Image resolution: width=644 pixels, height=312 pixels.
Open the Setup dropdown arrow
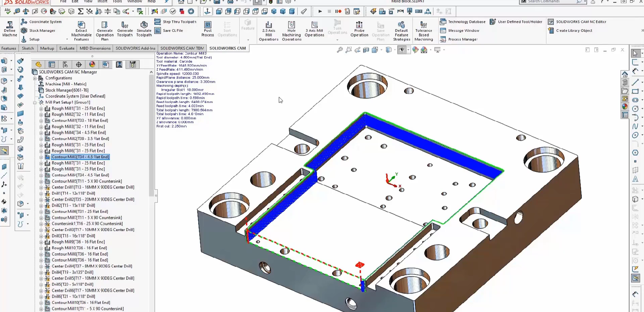click(67, 40)
